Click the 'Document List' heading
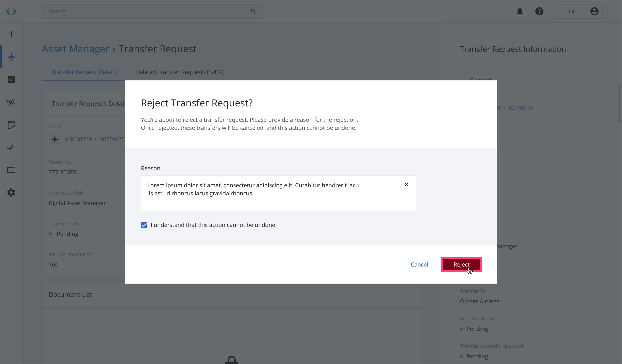Image resolution: width=622 pixels, height=364 pixels. tap(70, 295)
